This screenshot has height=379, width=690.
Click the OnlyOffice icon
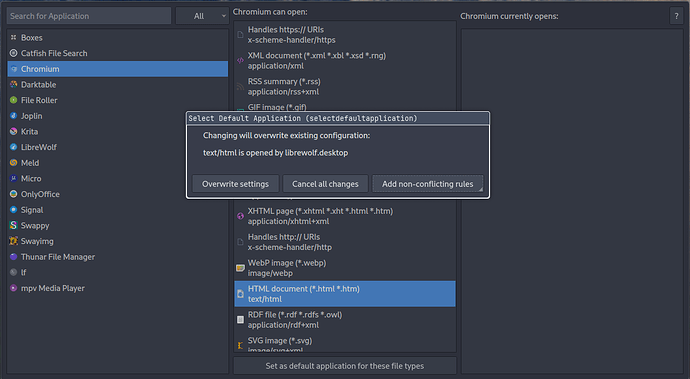[x=14, y=194]
